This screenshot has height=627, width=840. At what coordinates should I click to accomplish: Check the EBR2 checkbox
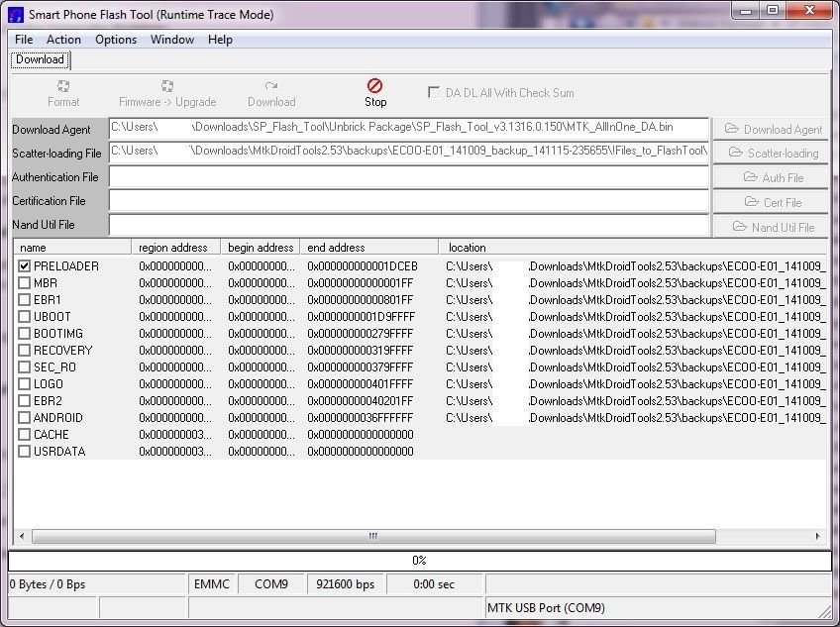tap(24, 401)
